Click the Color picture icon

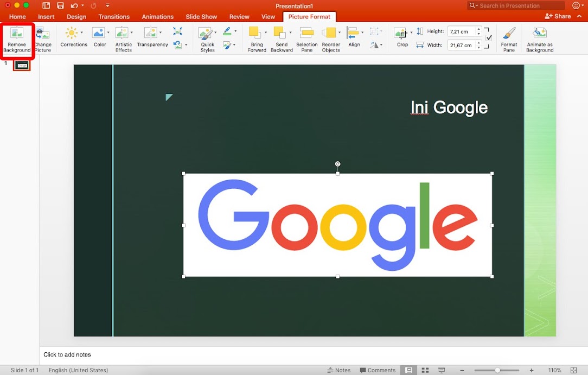coord(98,33)
